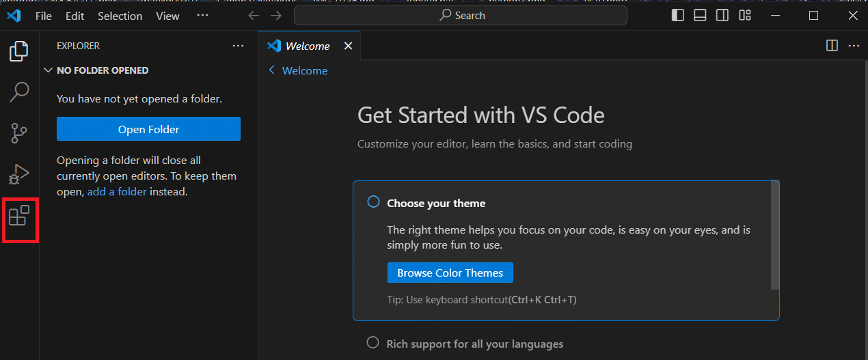868x360 pixels.
Task: Open Explorer Views and More Actions ellipsis
Action: click(x=238, y=46)
